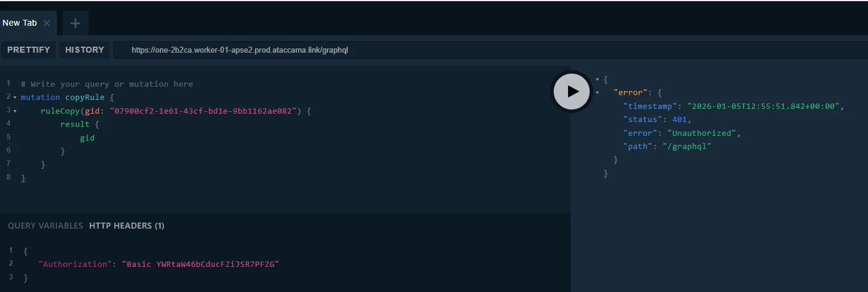The image size is (868, 292).
Task: Click the 401 status value
Action: point(679,119)
